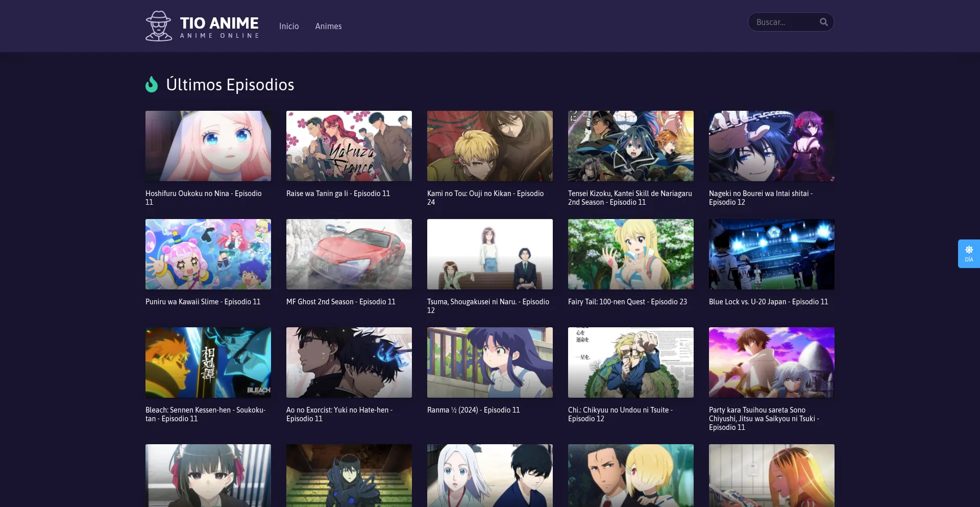Viewport: 980px width, 507px height.
Task: Toggle the DÍA day mode switch
Action: pos(969,254)
